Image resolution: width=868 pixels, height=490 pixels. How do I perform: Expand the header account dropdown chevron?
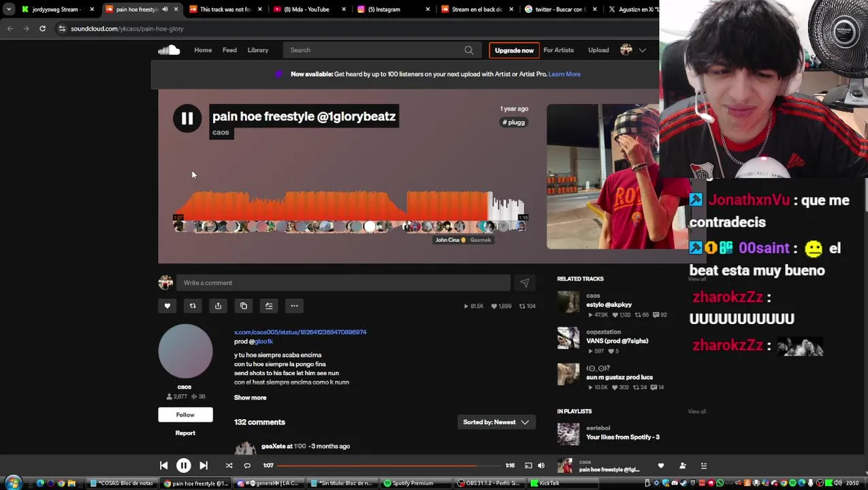[x=642, y=50]
